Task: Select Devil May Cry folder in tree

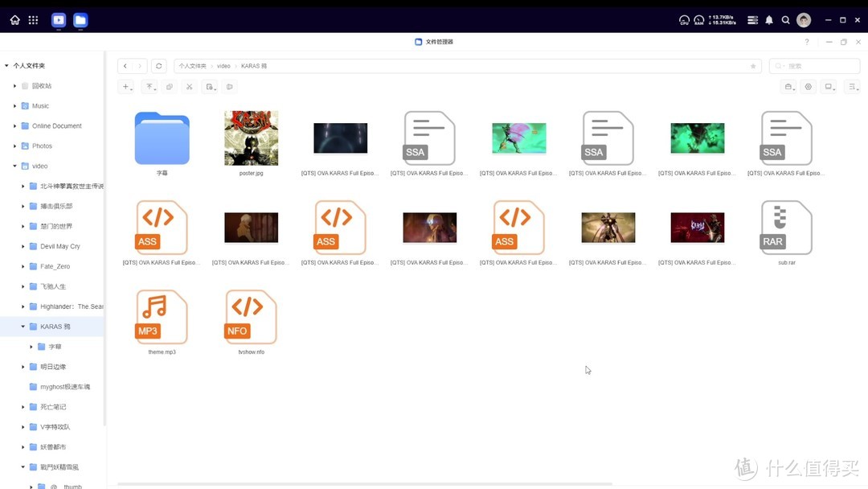Action: pos(59,246)
